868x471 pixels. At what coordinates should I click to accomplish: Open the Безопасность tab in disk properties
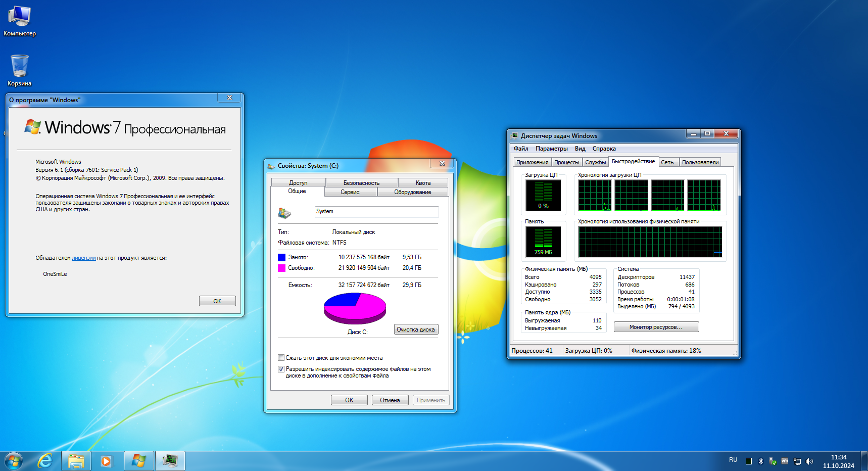pos(361,183)
